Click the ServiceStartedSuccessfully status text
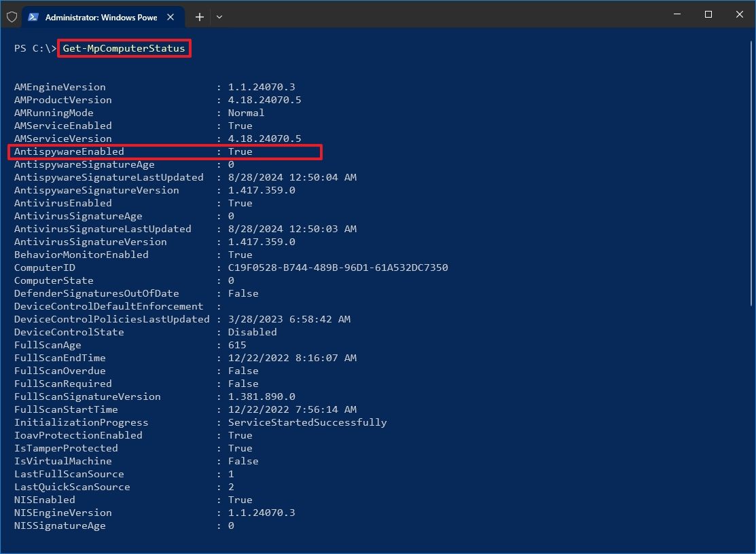This screenshot has height=554, width=756. [x=307, y=422]
